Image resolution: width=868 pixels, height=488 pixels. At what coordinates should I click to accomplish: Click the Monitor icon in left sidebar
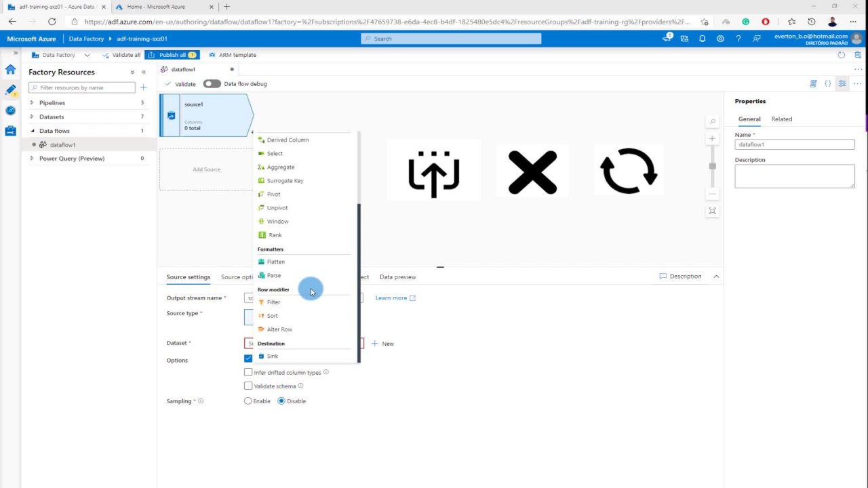10,110
